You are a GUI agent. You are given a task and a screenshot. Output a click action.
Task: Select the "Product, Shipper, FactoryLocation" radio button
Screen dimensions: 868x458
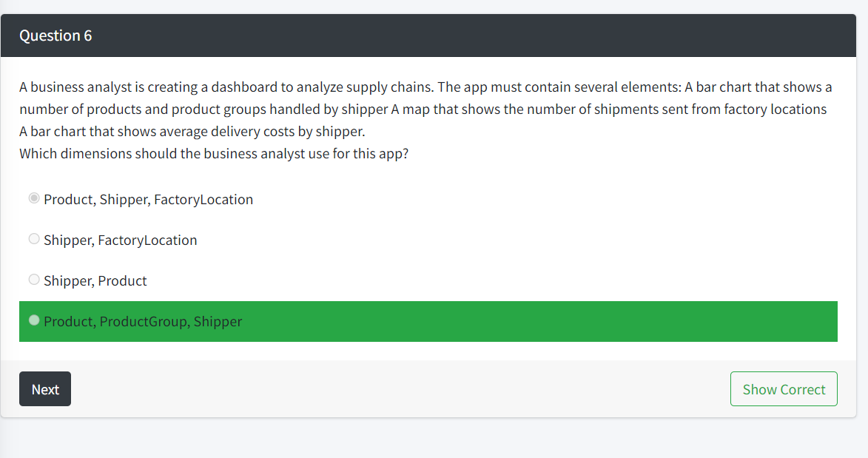click(34, 198)
